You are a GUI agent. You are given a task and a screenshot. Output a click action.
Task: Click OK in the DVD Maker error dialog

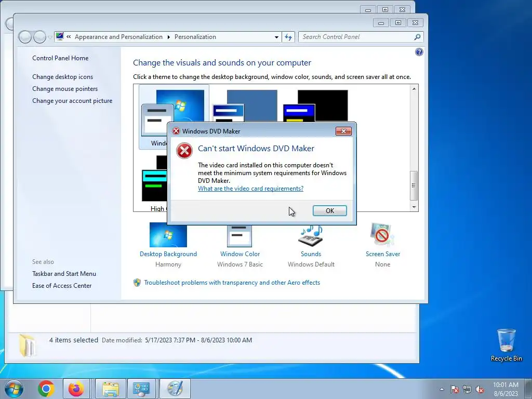point(329,211)
